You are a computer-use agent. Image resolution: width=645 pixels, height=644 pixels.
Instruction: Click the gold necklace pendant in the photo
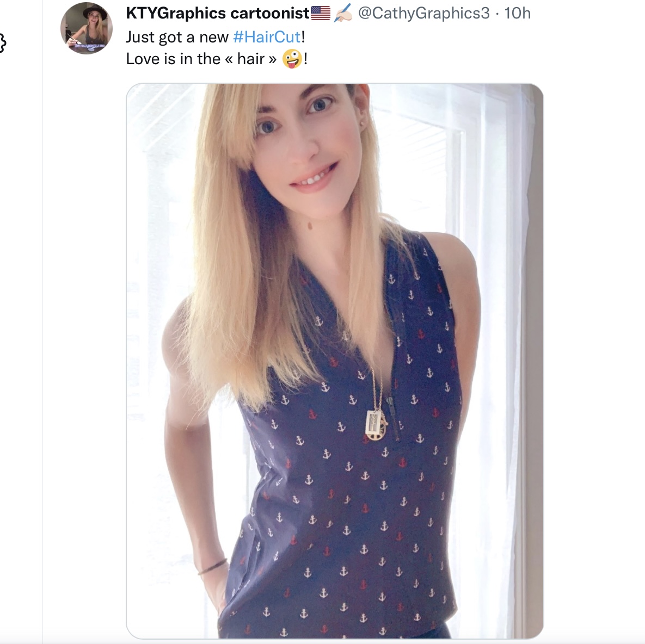374,425
